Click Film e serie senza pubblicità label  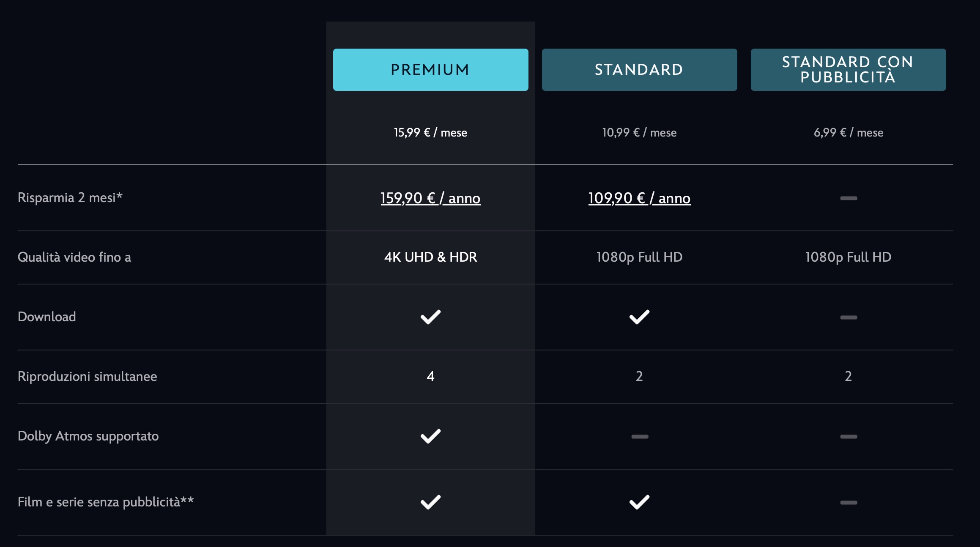(x=106, y=502)
